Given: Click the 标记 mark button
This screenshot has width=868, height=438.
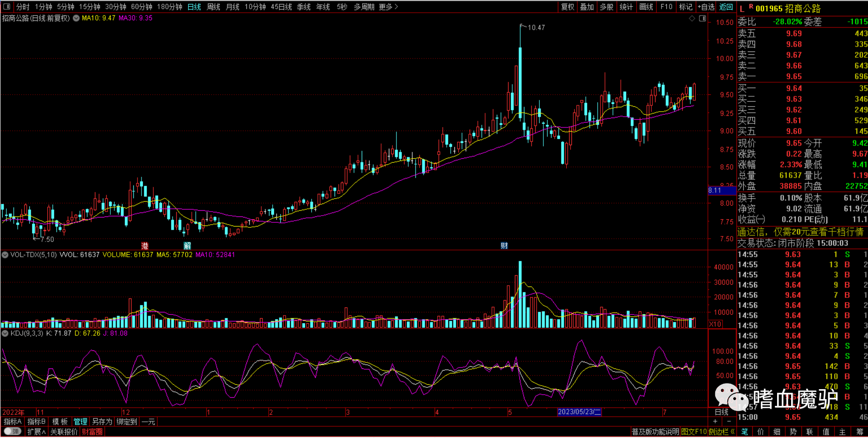Looking at the screenshot, I should click(686, 7).
